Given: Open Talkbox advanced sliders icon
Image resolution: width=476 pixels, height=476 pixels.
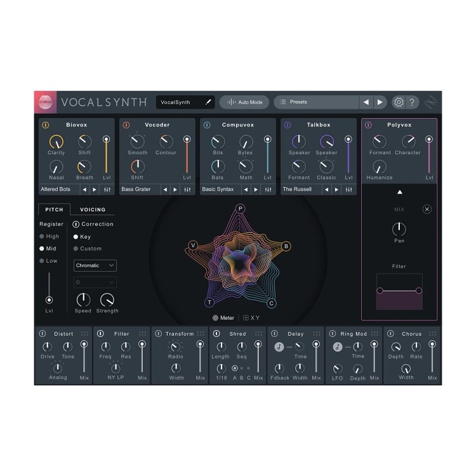Looking at the screenshot, I should coord(349,189).
